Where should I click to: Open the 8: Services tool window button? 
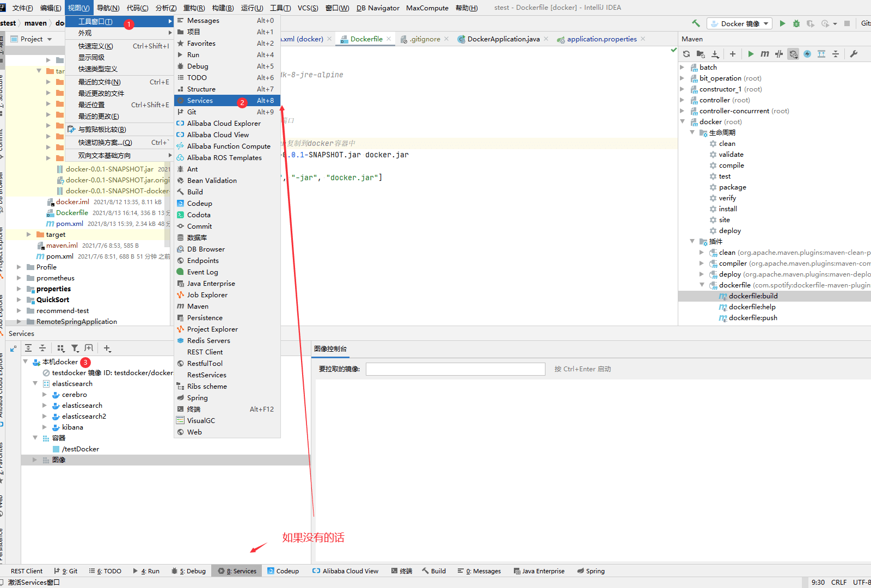point(237,571)
